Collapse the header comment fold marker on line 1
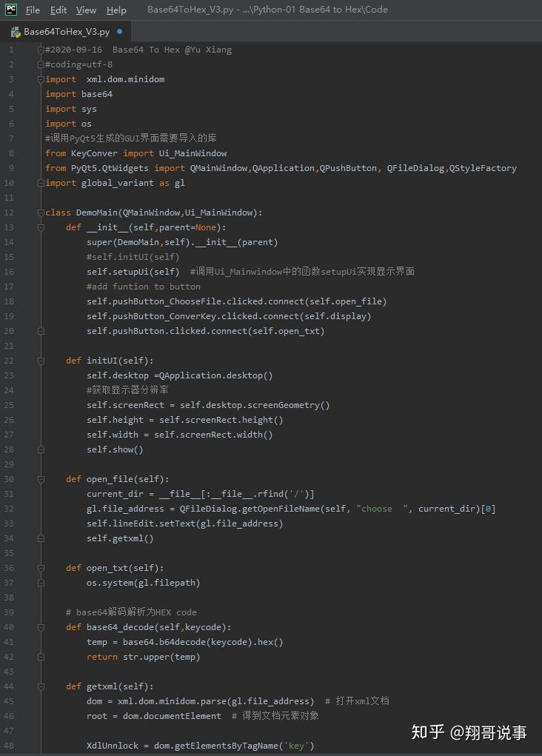The image size is (542, 756). click(41, 50)
